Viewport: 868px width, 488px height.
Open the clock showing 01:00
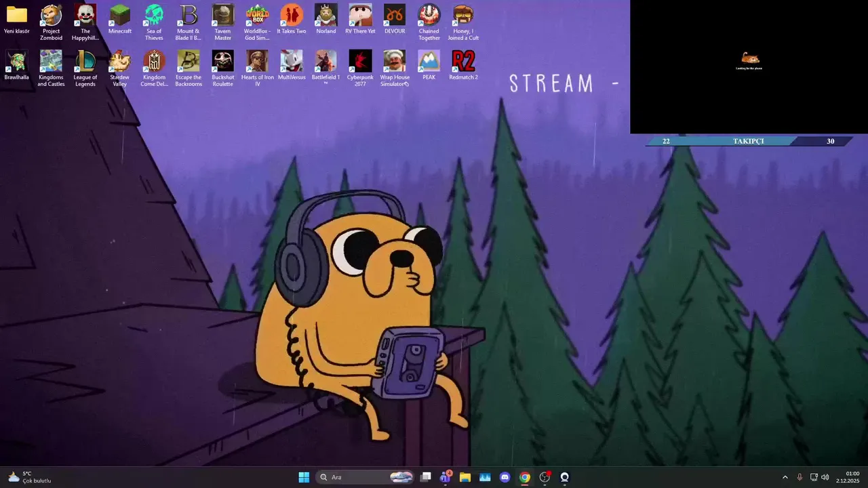[x=848, y=477]
